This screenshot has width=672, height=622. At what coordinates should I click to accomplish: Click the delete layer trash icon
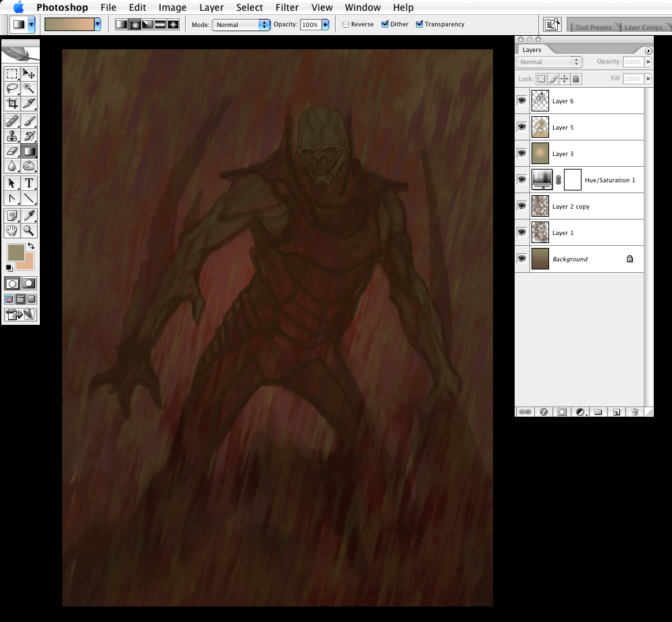(635, 412)
